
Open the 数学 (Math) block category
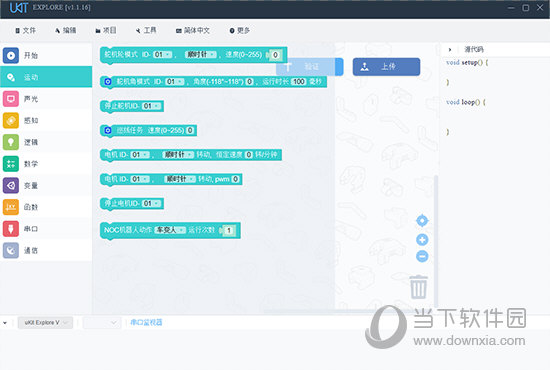(x=46, y=164)
